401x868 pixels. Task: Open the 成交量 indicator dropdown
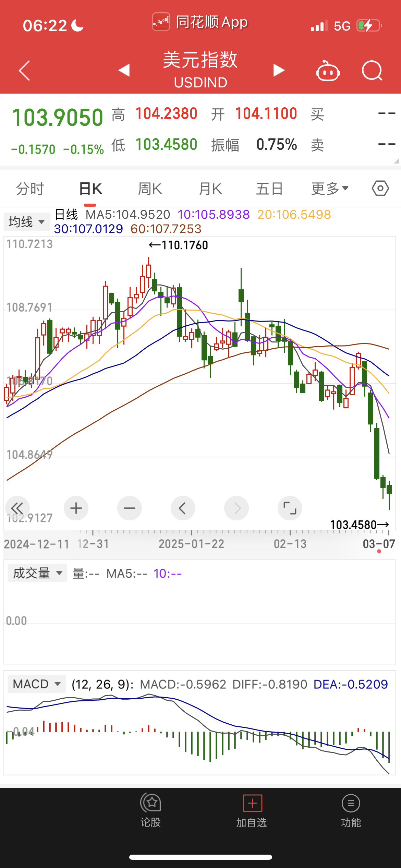coord(37,573)
